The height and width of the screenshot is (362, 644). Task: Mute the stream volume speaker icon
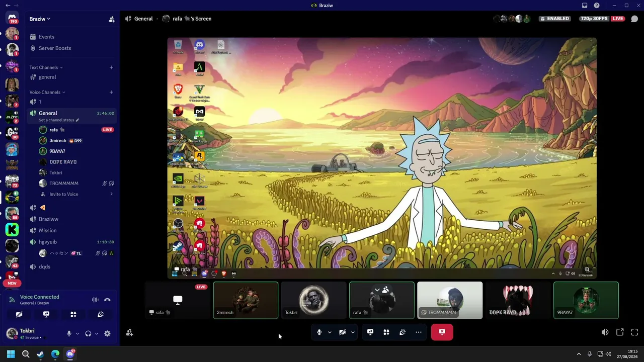605,332
